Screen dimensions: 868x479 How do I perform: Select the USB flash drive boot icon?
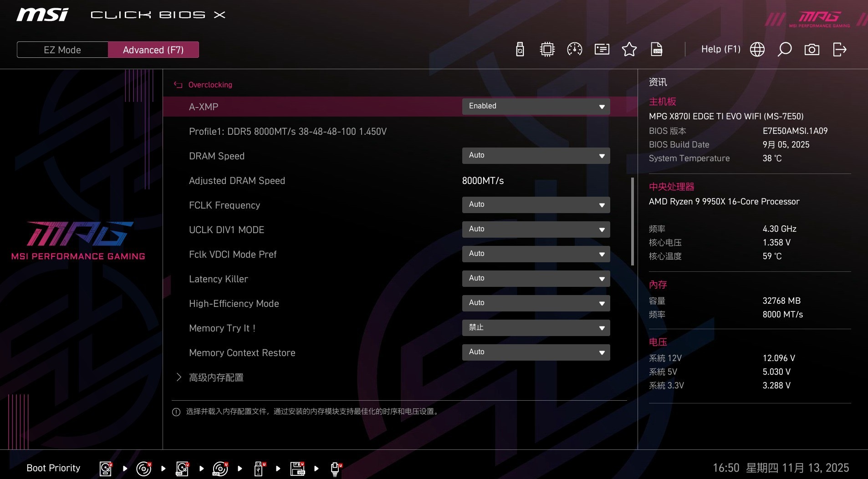[259, 468]
